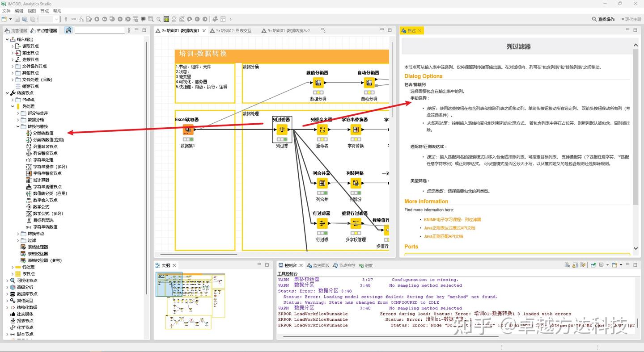Viewport: 644px width, 352px height.
Task: Collapse the 输入输出 tree category
Action: 7,39
